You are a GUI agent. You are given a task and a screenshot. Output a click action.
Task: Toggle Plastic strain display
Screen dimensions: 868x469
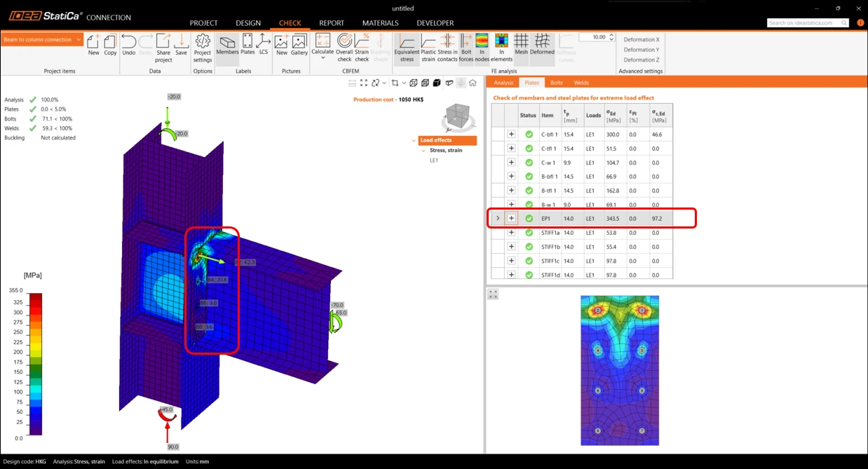tap(428, 47)
